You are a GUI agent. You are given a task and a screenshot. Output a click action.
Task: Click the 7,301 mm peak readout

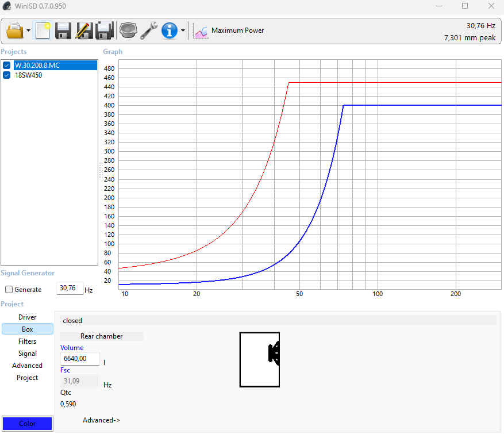pyautogui.click(x=470, y=38)
